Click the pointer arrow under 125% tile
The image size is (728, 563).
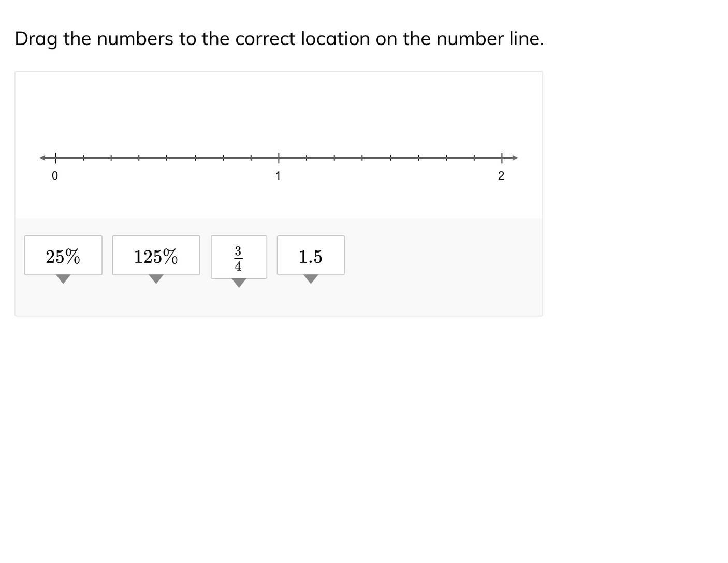[x=156, y=279]
